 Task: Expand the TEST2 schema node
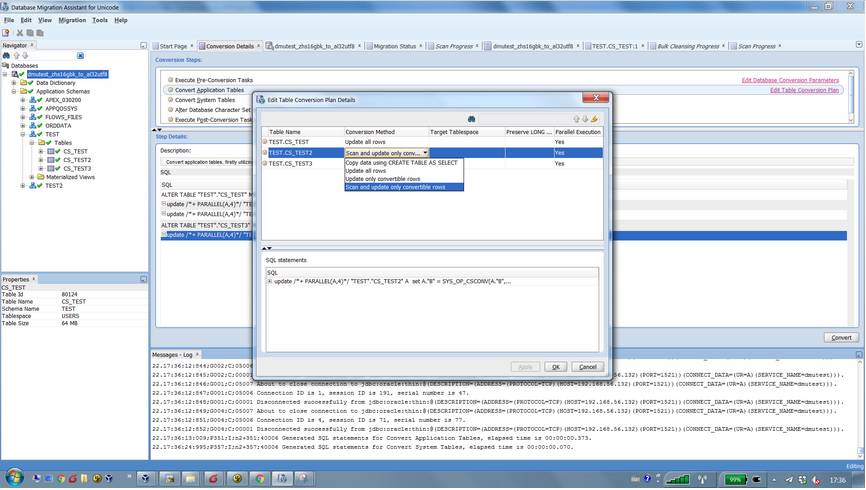pos(23,186)
